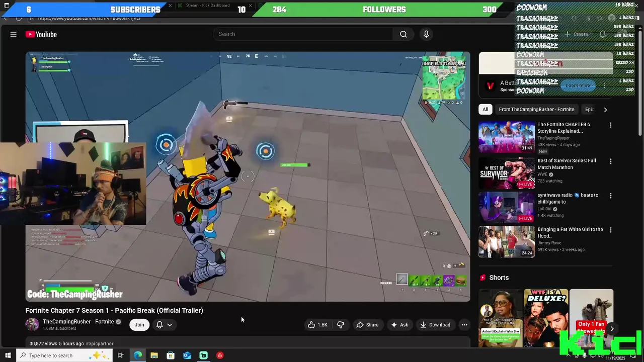This screenshot has height=362, width=644.
Task: Share the Fortnite trailer video
Action: [x=367, y=325]
